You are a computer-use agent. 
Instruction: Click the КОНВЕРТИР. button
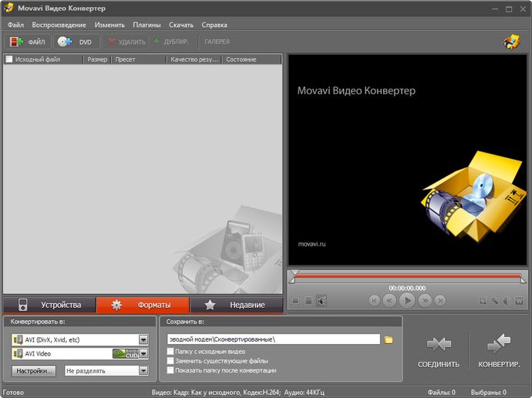tap(499, 350)
